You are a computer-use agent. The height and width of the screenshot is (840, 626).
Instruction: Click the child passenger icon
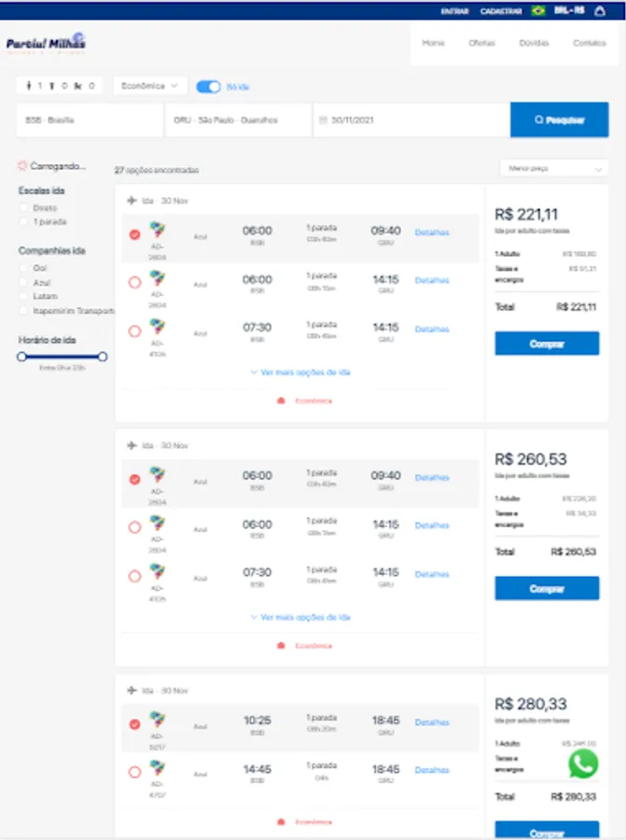click(52, 86)
